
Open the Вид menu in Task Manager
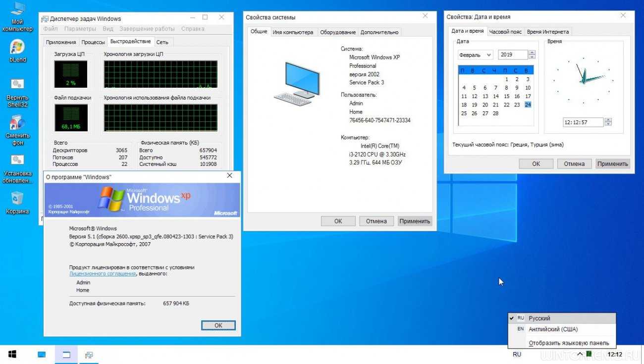coord(108,29)
